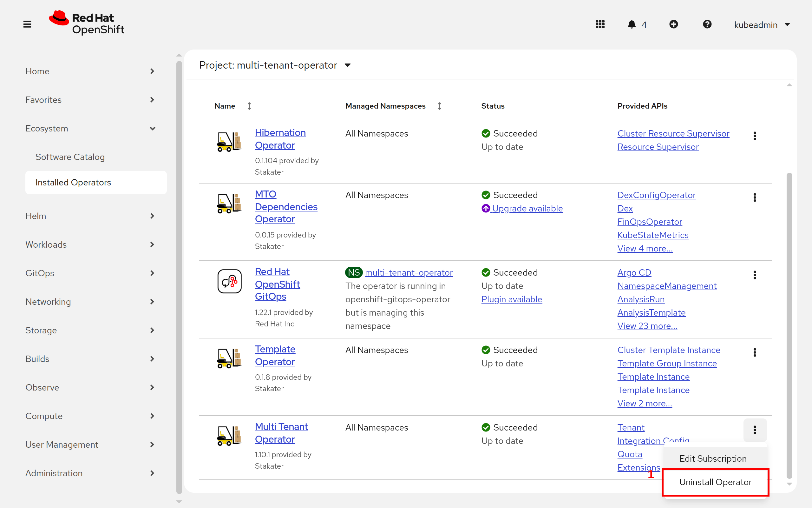Viewport: 812px width, 508px height.
Task: Click the sidebar vertical scrollbar
Action: 179,277
